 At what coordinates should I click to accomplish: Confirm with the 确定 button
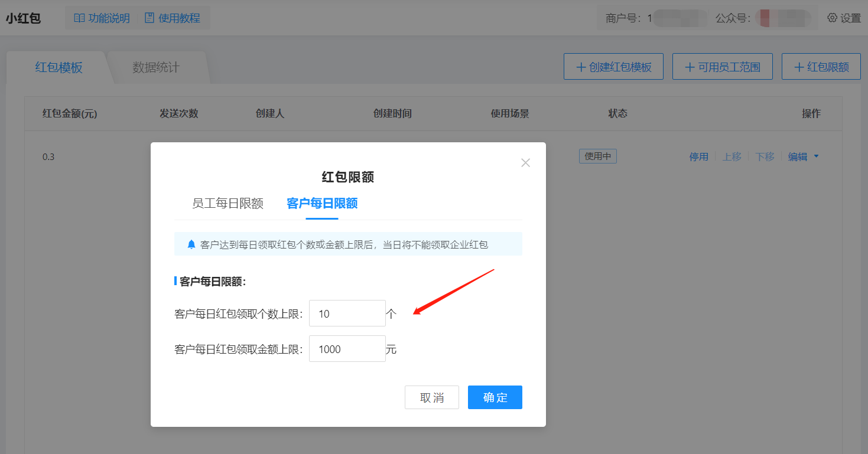pos(495,397)
